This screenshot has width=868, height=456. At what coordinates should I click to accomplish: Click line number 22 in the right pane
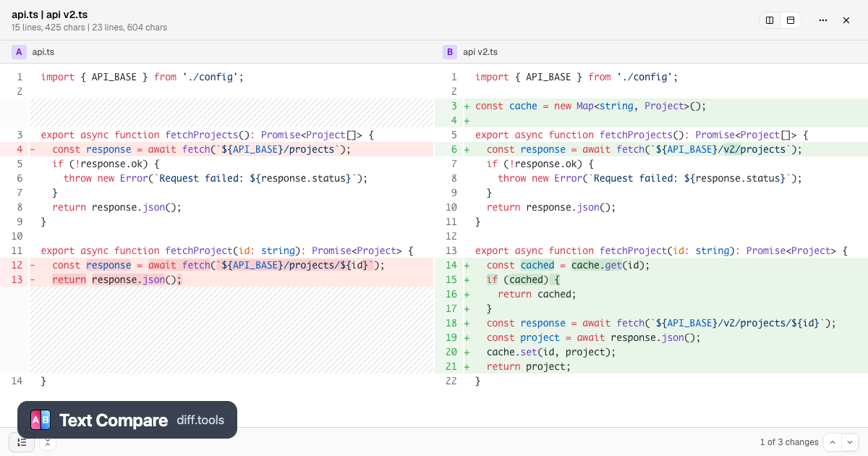(451, 381)
